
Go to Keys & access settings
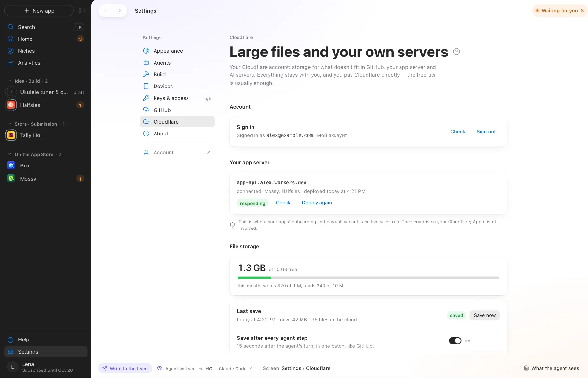(x=177, y=98)
